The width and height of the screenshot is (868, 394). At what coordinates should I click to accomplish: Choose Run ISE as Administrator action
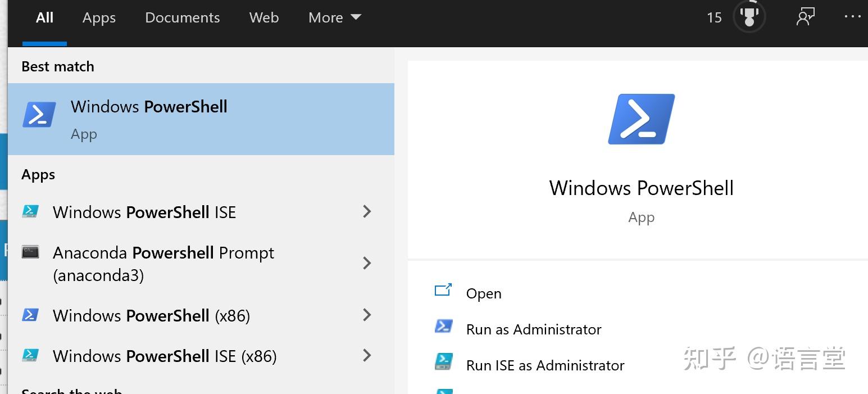point(545,365)
